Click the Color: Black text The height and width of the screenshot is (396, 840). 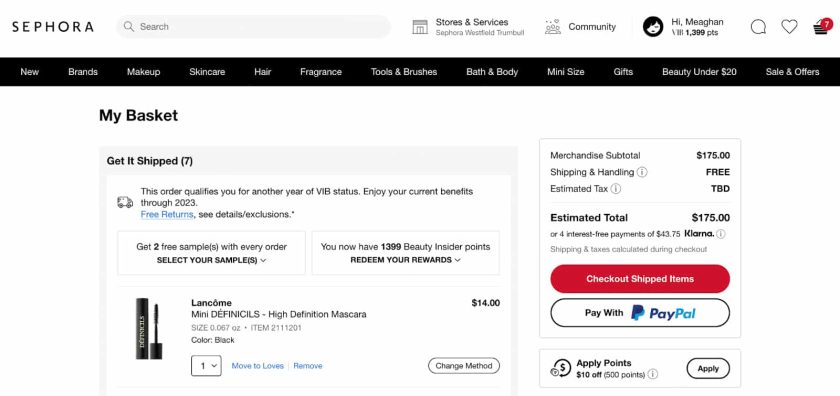coord(213,340)
